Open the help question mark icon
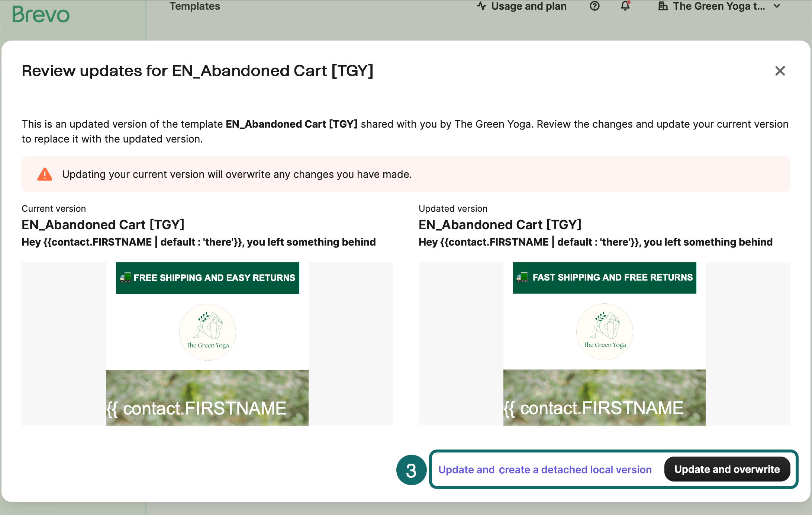Viewport: 812px width, 515px height. [x=594, y=6]
